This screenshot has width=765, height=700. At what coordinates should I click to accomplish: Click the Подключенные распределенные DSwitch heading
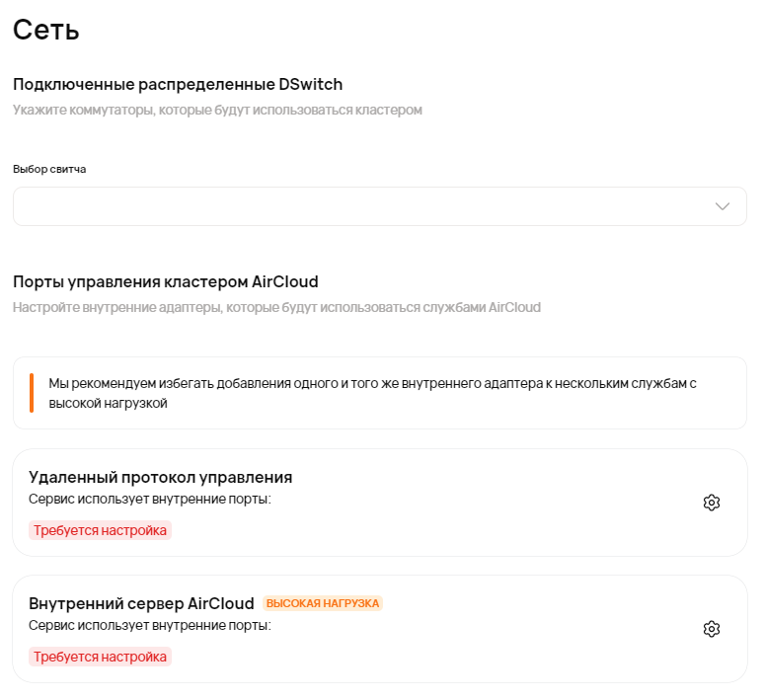click(178, 84)
